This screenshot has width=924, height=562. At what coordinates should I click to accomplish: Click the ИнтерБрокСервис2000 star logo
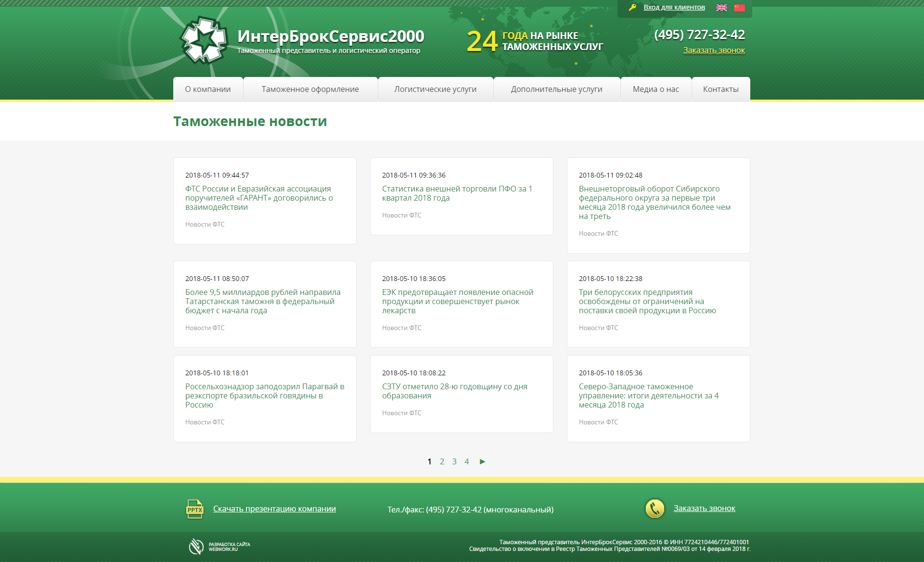[x=204, y=40]
